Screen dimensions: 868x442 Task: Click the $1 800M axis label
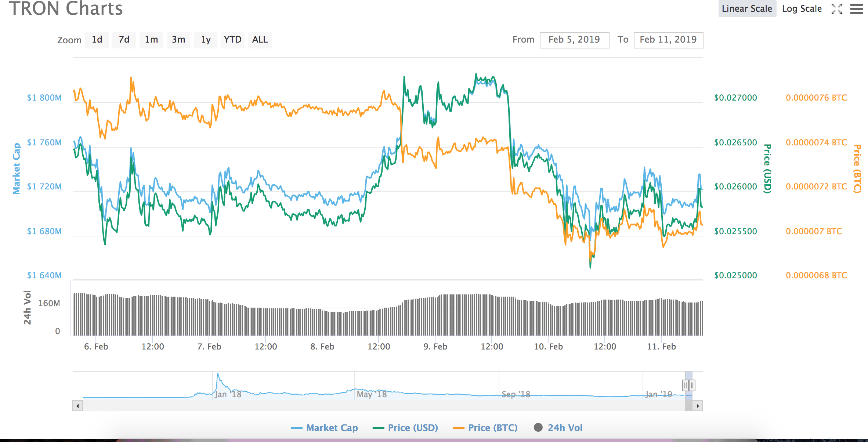44,98
